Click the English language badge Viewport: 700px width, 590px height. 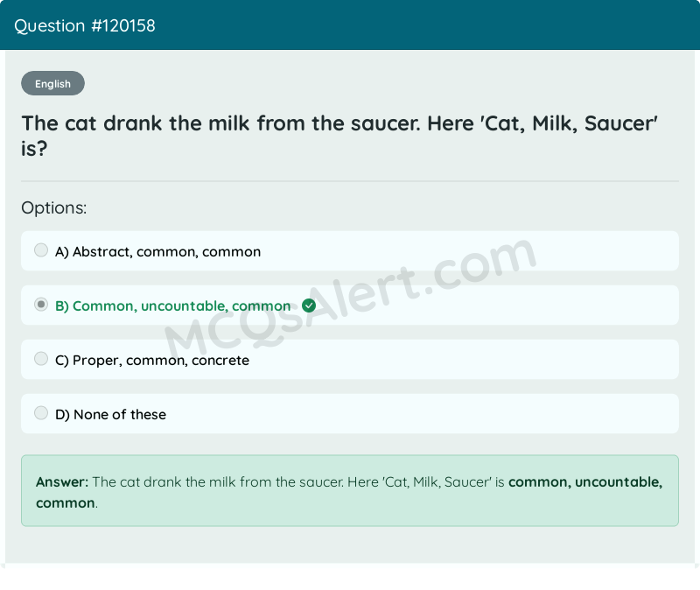52,83
